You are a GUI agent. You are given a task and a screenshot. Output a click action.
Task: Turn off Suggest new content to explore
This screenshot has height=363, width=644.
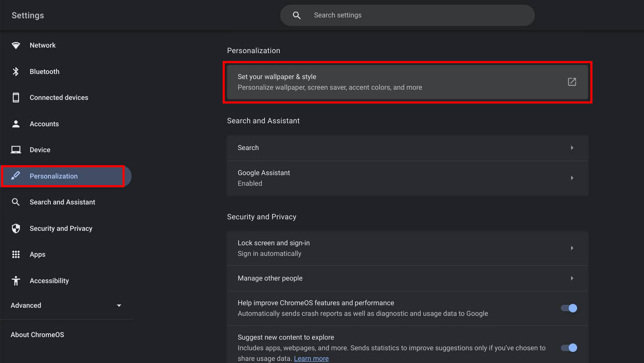[569, 348]
